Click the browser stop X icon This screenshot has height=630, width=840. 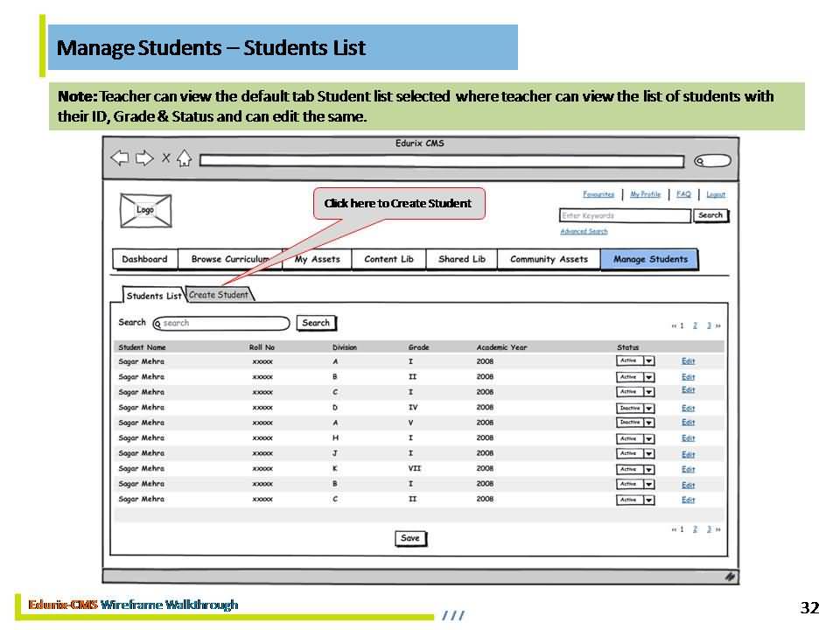(x=165, y=158)
